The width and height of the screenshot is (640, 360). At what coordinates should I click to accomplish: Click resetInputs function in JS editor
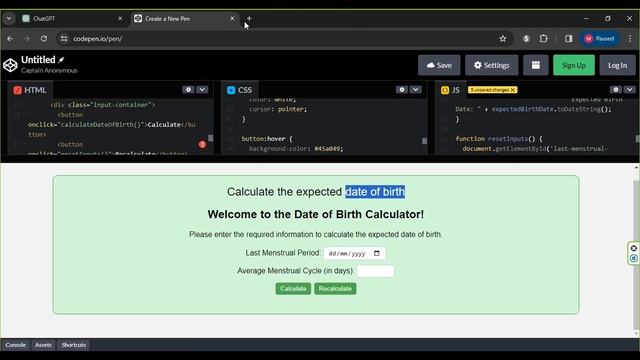pyautogui.click(x=508, y=139)
